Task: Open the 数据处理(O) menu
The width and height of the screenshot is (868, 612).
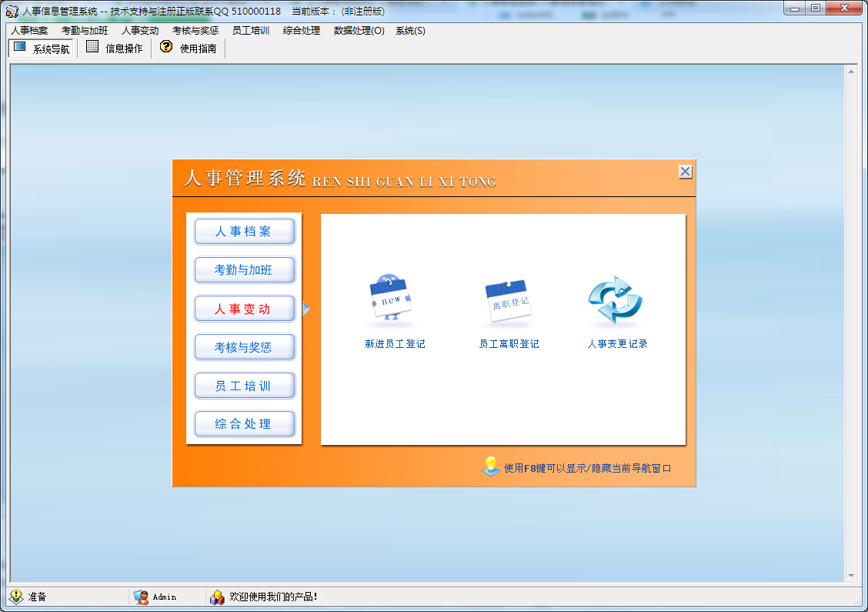Action: [x=359, y=31]
